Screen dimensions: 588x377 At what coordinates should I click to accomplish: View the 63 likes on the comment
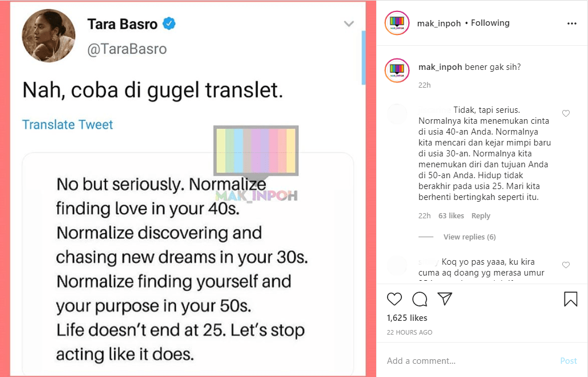coord(451,216)
